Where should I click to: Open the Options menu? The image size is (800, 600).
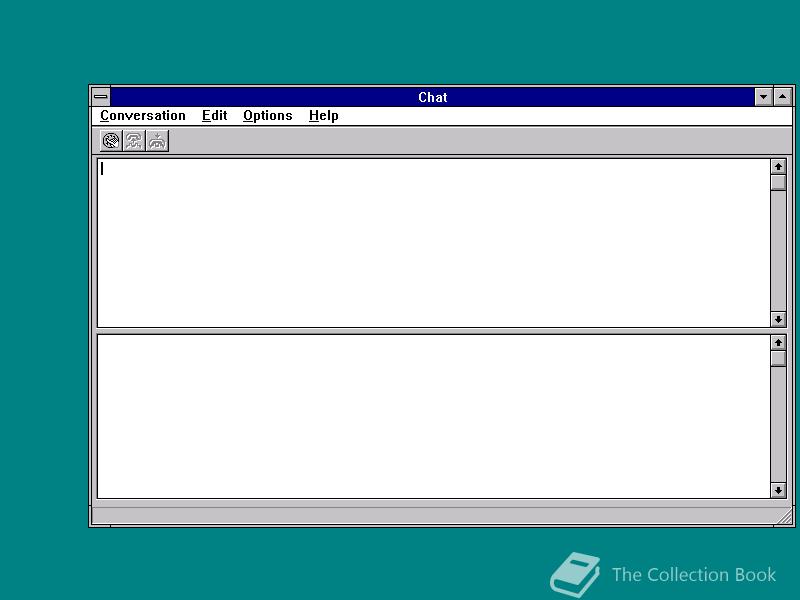click(267, 116)
